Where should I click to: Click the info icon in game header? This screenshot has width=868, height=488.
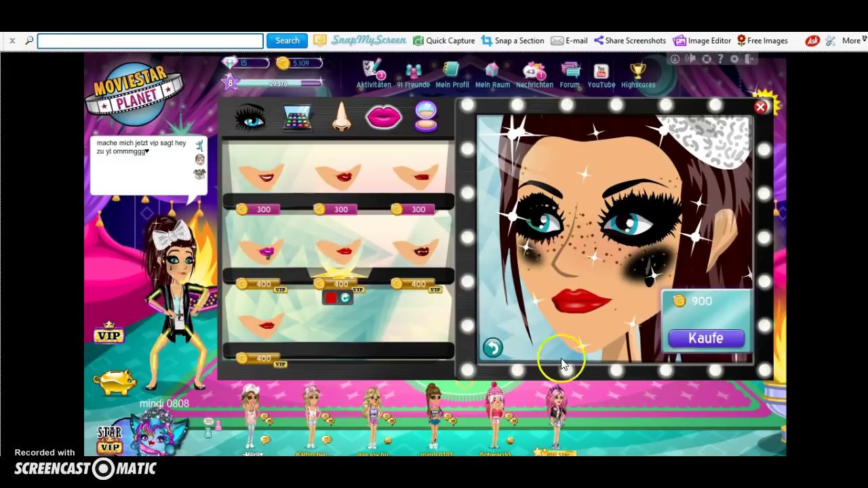tap(675, 59)
